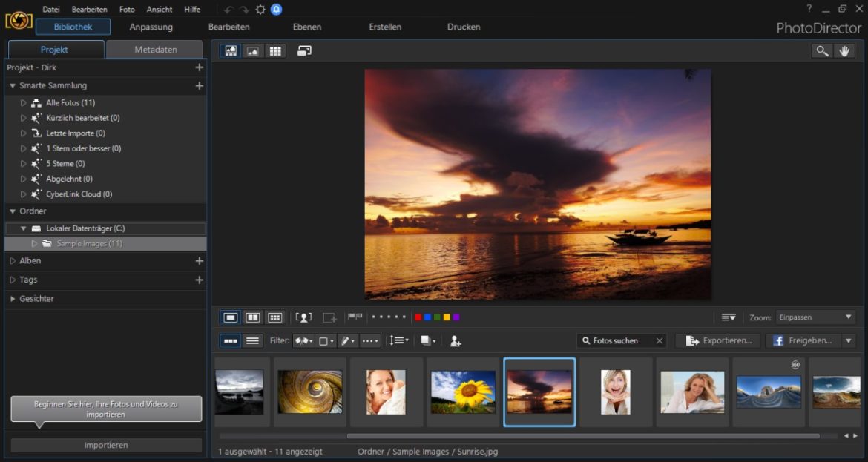Open the rating filter dropdown
Image resolution: width=868 pixels, height=462 pixels.
coord(370,341)
